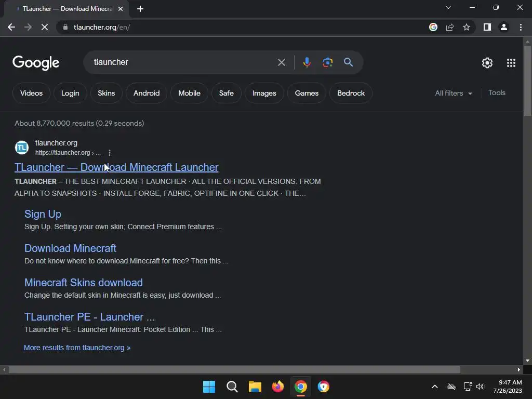The width and height of the screenshot is (532, 399).
Task: Open the Windows Start menu
Action: tap(209, 387)
